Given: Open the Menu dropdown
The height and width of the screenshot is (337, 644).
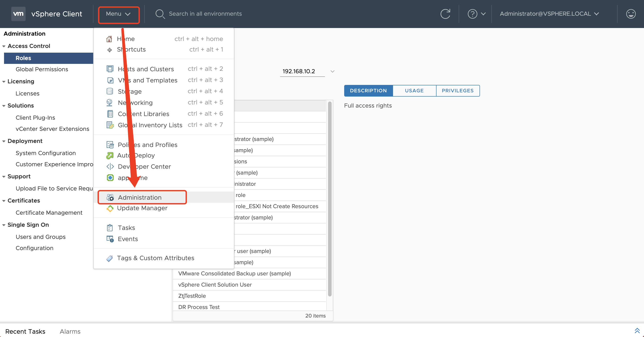Looking at the screenshot, I should (x=119, y=14).
